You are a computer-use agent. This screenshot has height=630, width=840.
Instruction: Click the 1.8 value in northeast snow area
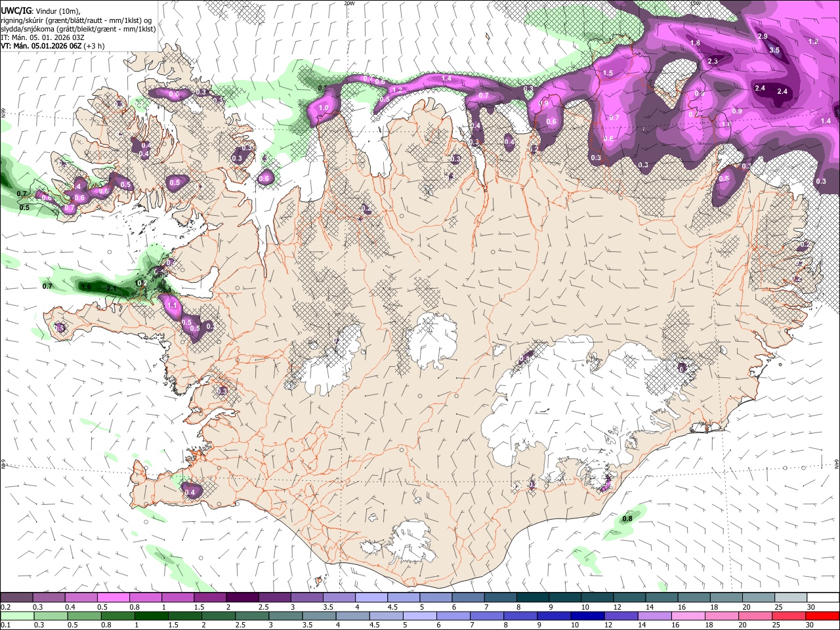tap(696, 43)
